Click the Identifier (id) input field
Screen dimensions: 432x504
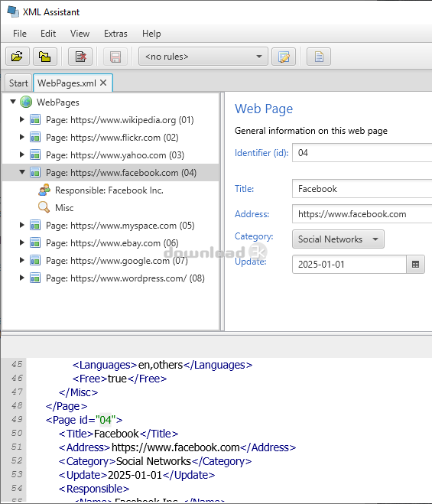(362, 153)
